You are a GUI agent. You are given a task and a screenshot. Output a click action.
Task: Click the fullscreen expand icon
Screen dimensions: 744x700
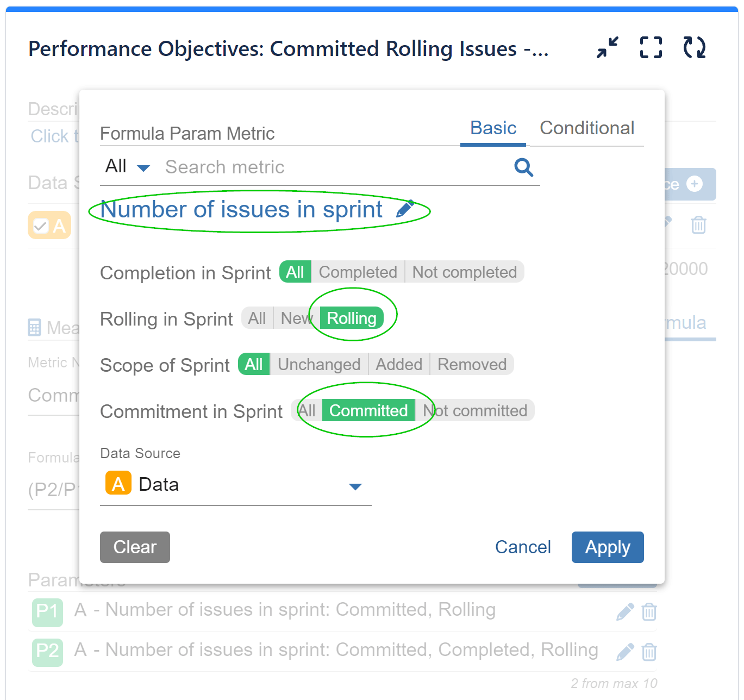[651, 48]
